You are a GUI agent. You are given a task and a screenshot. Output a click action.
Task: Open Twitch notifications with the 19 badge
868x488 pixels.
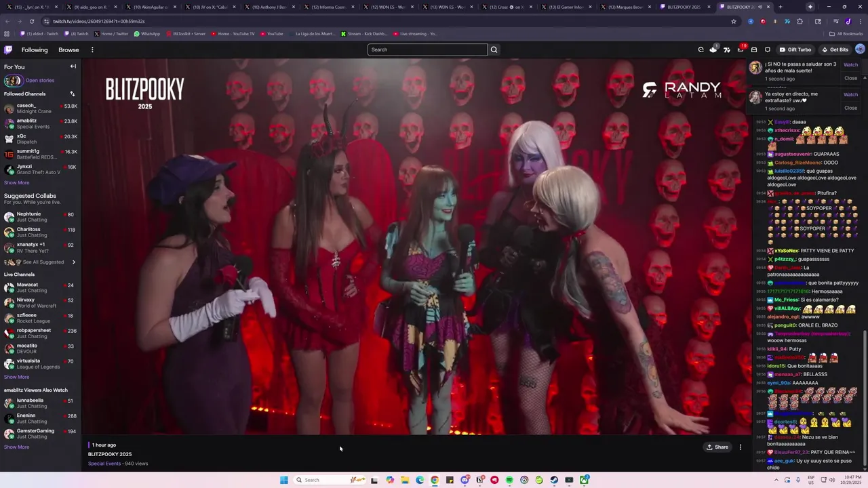click(741, 49)
